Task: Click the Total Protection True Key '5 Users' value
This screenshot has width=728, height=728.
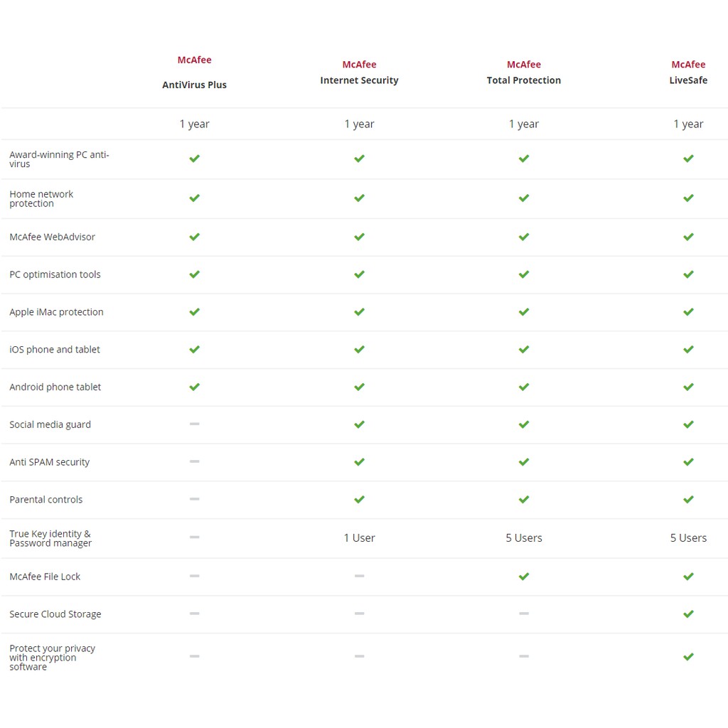Action: pyautogui.click(x=524, y=538)
